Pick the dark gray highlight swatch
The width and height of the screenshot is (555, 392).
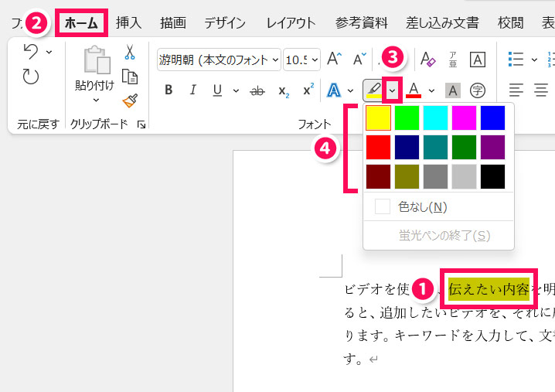(x=435, y=177)
